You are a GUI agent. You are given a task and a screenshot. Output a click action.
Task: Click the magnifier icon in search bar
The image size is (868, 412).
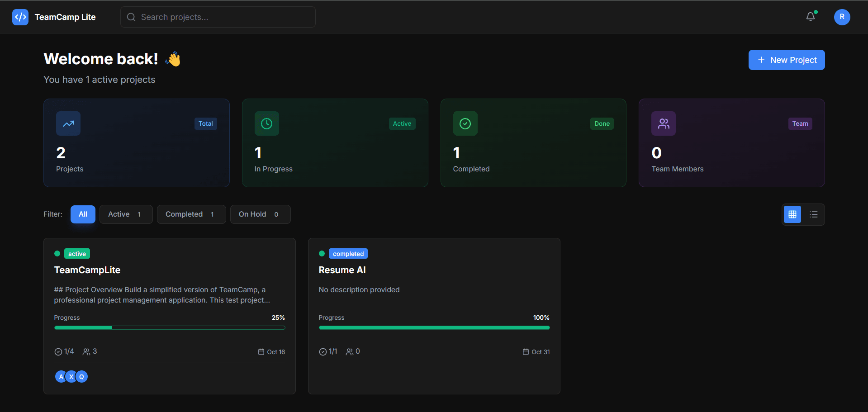tap(131, 17)
